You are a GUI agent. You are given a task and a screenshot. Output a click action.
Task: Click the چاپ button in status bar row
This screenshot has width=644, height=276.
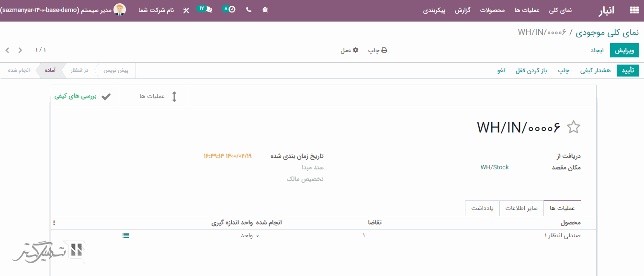(564, 70)
